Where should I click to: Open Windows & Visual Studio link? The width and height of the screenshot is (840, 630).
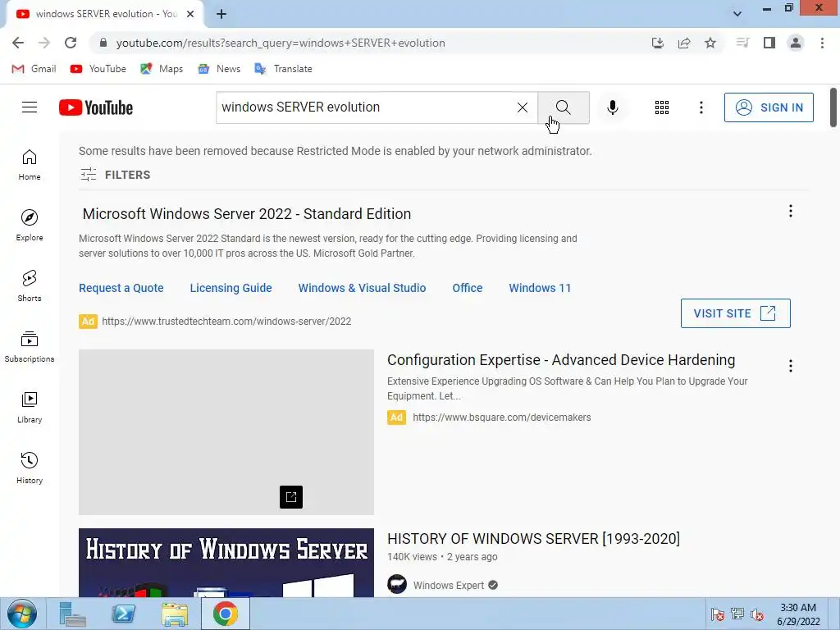point(362,288)
